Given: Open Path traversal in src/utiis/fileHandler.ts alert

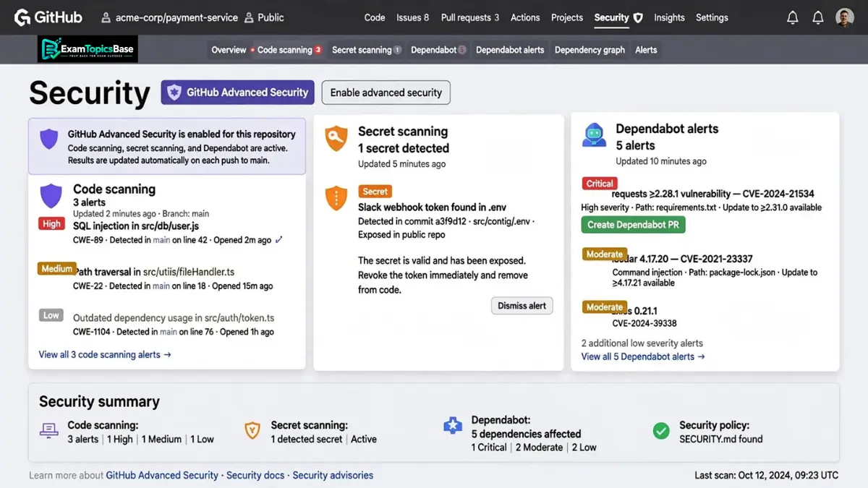Looking at the screenshot, I should (154, 272).
